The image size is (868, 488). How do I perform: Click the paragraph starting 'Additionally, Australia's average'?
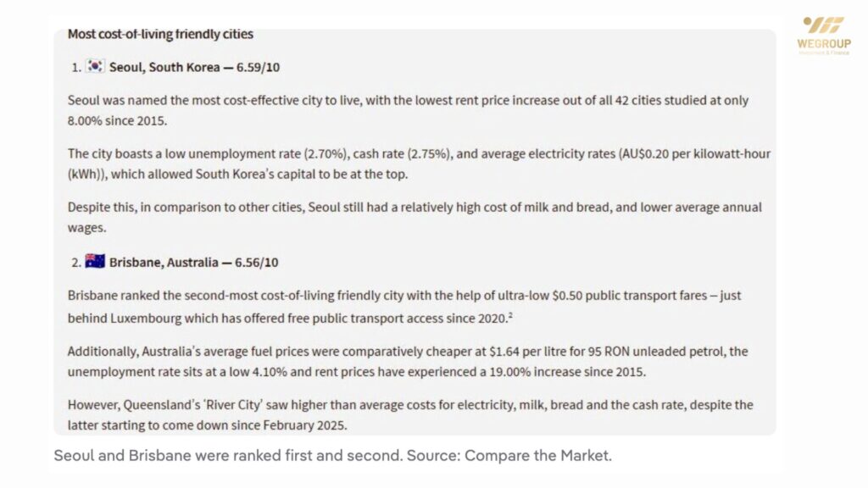coord(408,359)
